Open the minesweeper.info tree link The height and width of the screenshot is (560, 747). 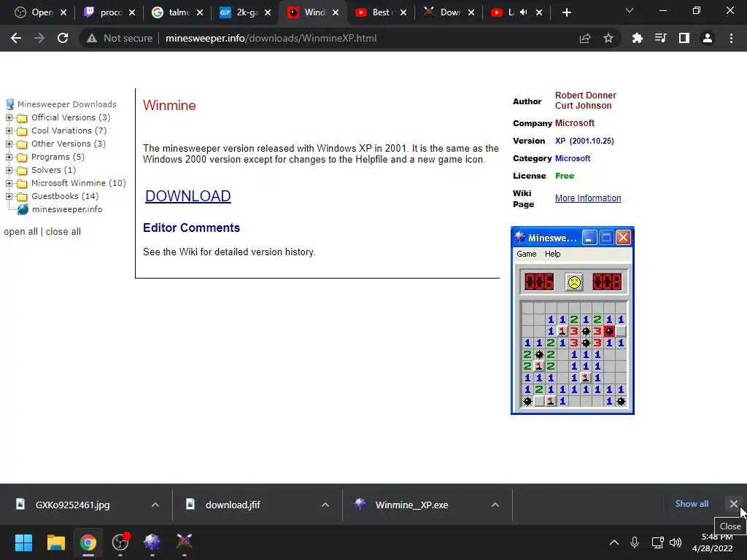[x=66, y=209]
